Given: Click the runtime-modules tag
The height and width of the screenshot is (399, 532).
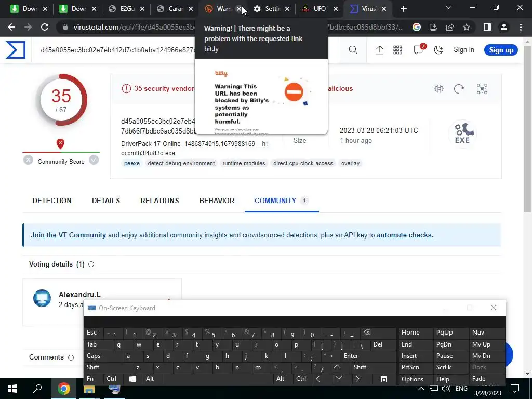Looking at the screenshot, I should (244, 163).
